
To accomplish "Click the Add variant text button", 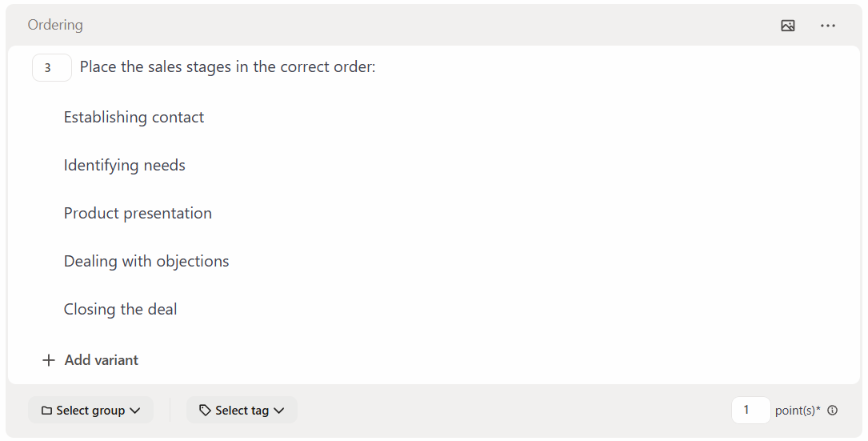I will pyautogui.click(x=102, y=360).
